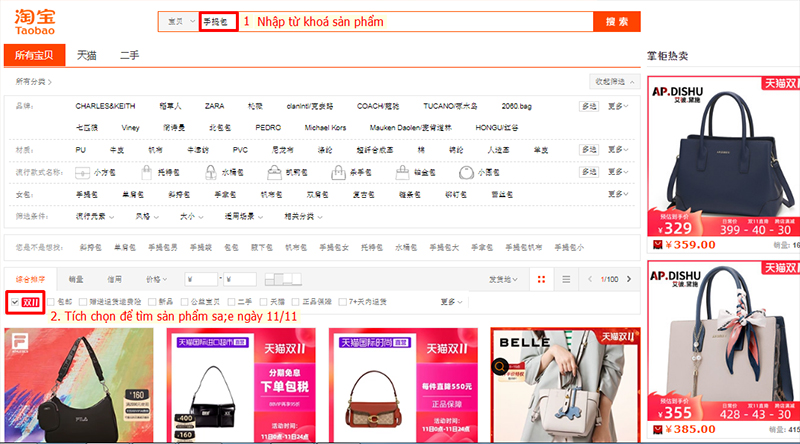Screen dimensions: 800x444
Task: Switch to the 二手 tab
Action: (130, 55)
